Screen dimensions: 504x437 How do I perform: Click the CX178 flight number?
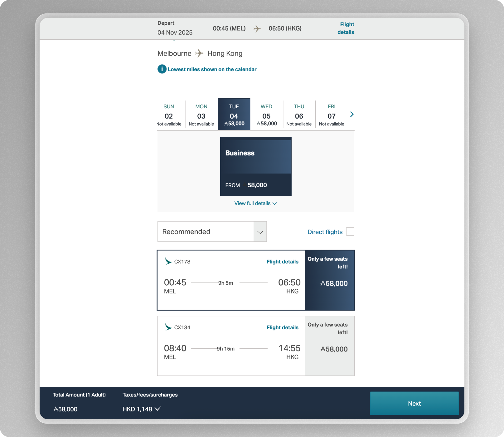tap(182, 262)
